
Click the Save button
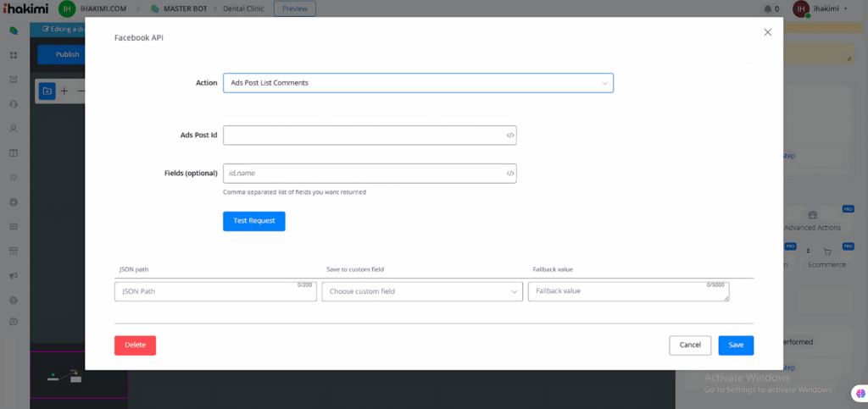tap(735, 345)
